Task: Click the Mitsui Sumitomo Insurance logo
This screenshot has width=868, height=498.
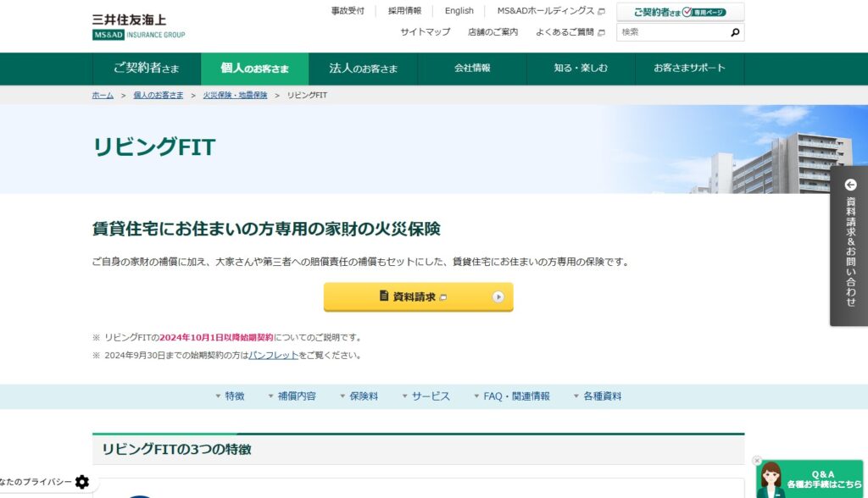Action: (138, 26)
